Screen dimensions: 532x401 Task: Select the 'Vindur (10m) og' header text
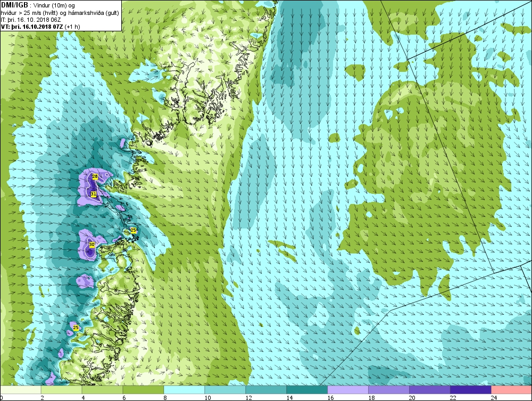(54, 6)
